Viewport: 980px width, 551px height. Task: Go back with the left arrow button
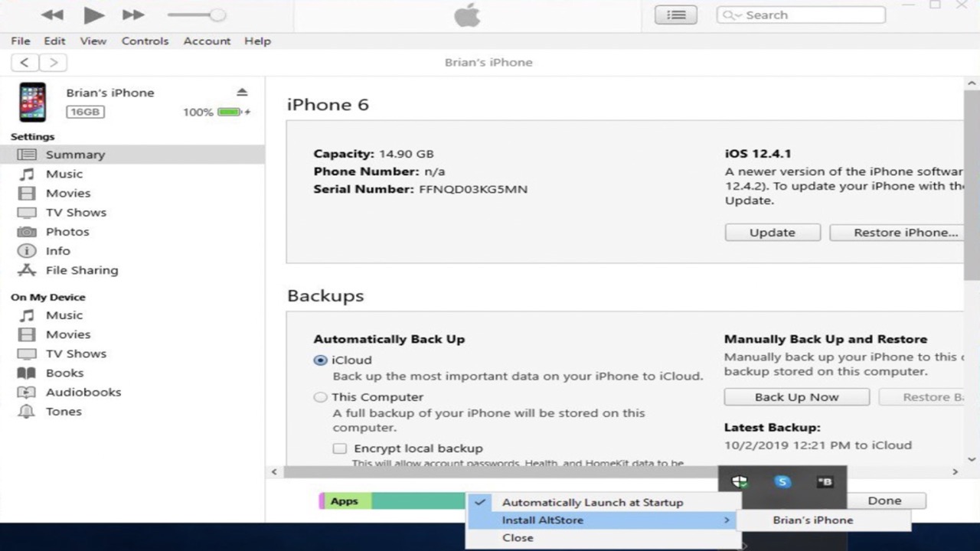24,63
